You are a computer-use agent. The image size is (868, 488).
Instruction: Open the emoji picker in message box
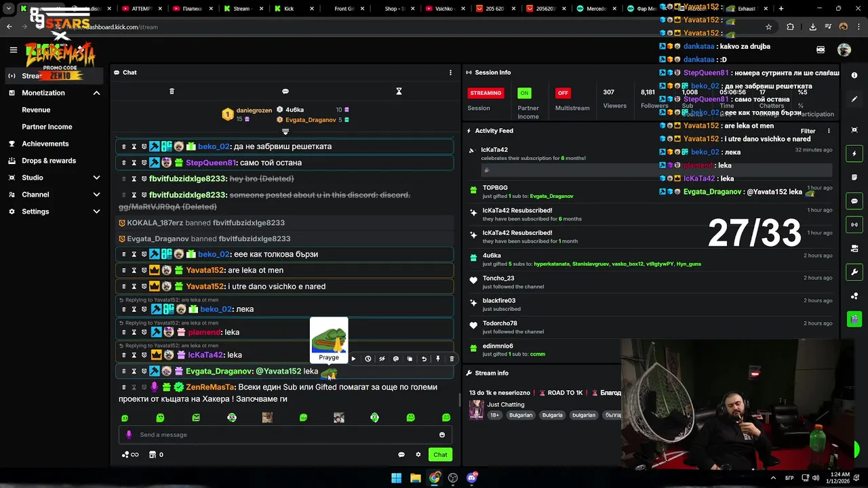point(442,435)
